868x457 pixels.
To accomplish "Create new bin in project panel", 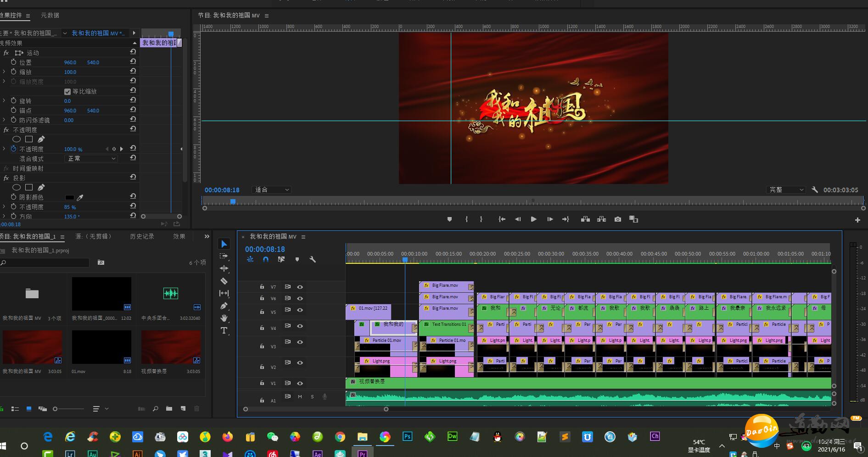I will [x=169, y=408].
